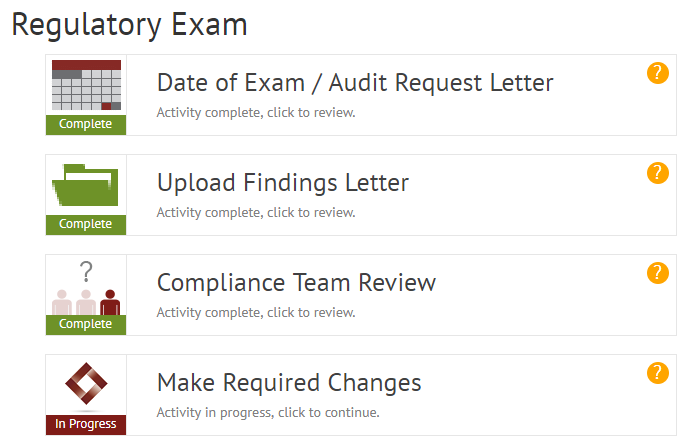685x447 pixels.
Task: Open help for Date of Exam activity
Action: click(x=657, y=73)
